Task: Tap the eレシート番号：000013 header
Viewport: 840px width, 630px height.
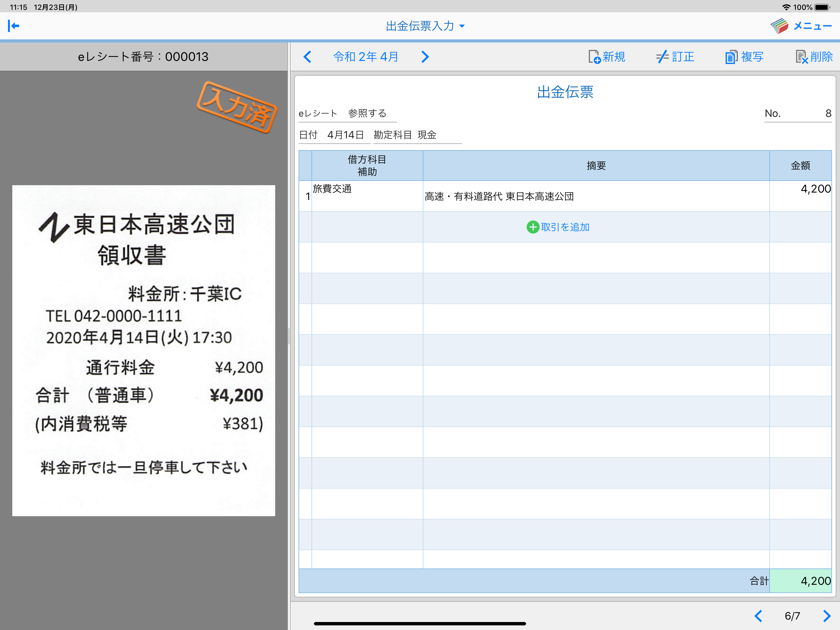Action: tap(144, 57)
